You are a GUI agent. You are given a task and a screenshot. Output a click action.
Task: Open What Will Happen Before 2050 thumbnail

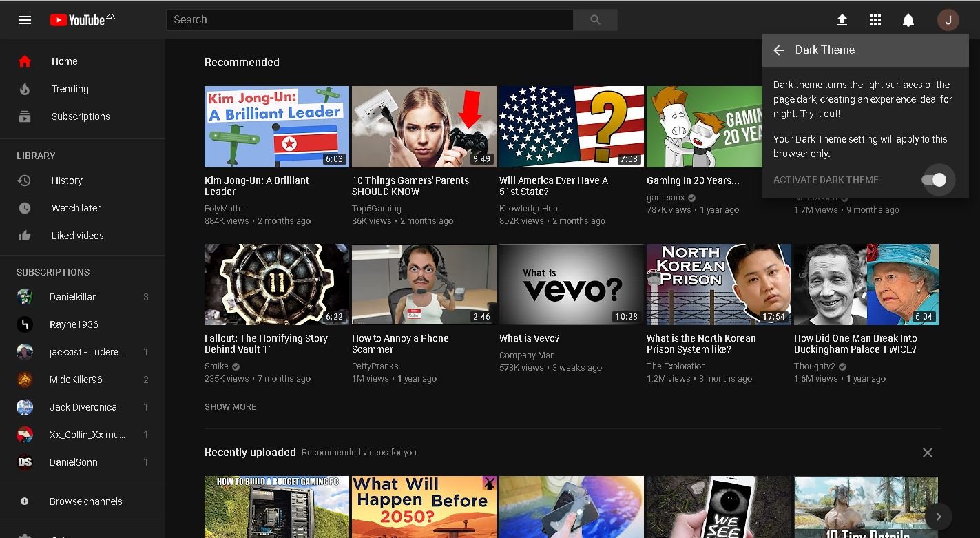(424, 507)
